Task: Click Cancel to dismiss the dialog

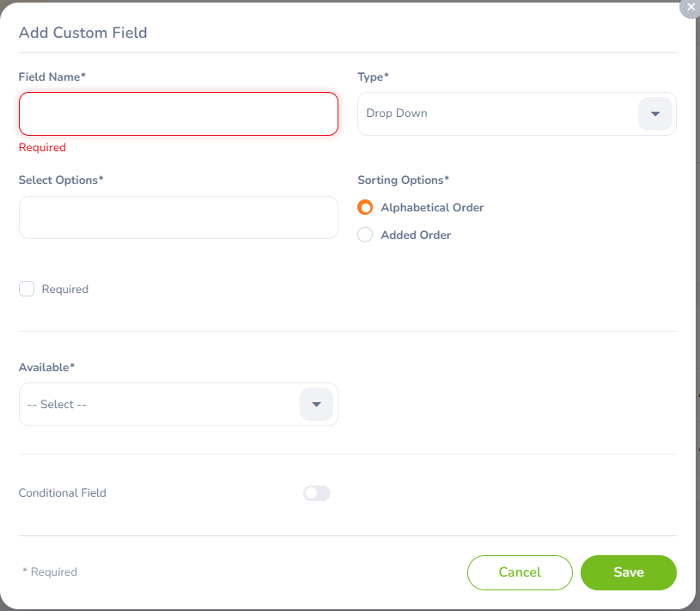Action: (520, 572)
